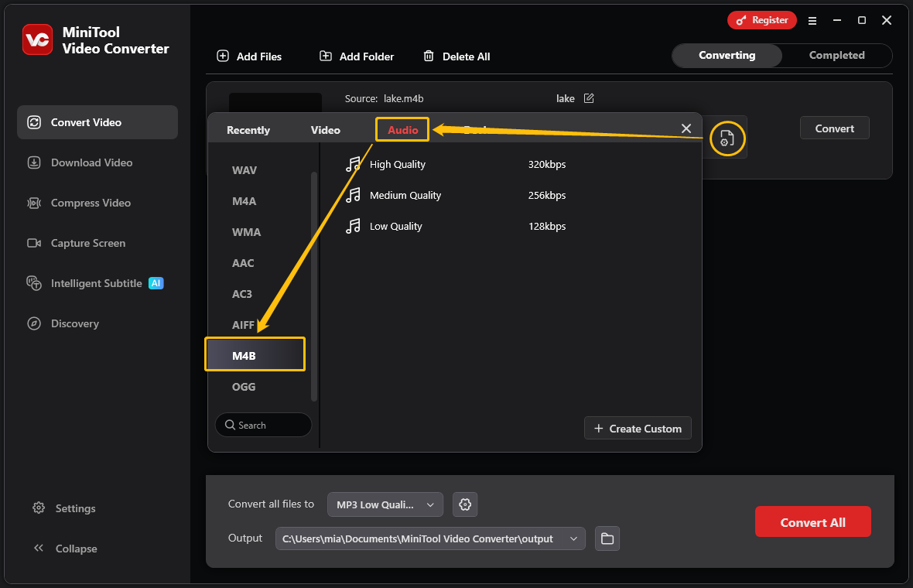Choose M4B format from list
This screenshot has width=913, height=588.
tap(255, 354)
